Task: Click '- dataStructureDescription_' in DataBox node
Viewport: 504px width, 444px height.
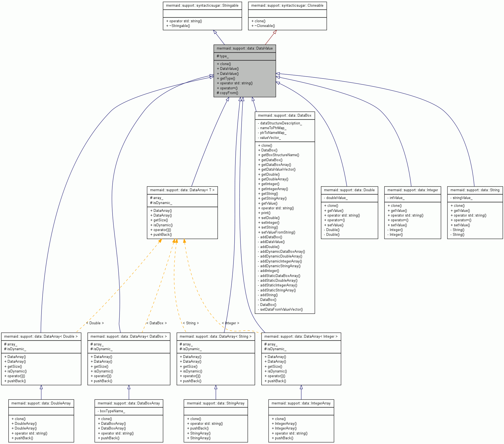Action: tap(280, 123)
